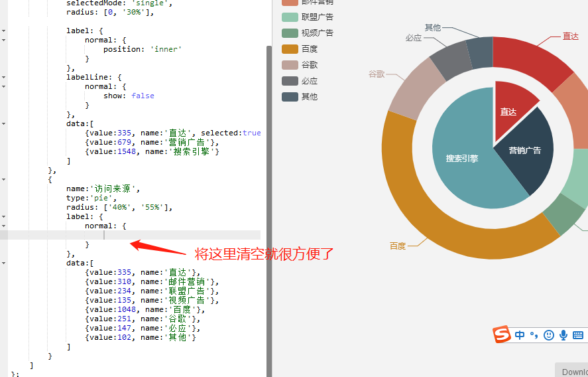Fold the label block below radius ['40%', '55%']
588x377 pixels.
pyautogui.click(x=4, y=216)
